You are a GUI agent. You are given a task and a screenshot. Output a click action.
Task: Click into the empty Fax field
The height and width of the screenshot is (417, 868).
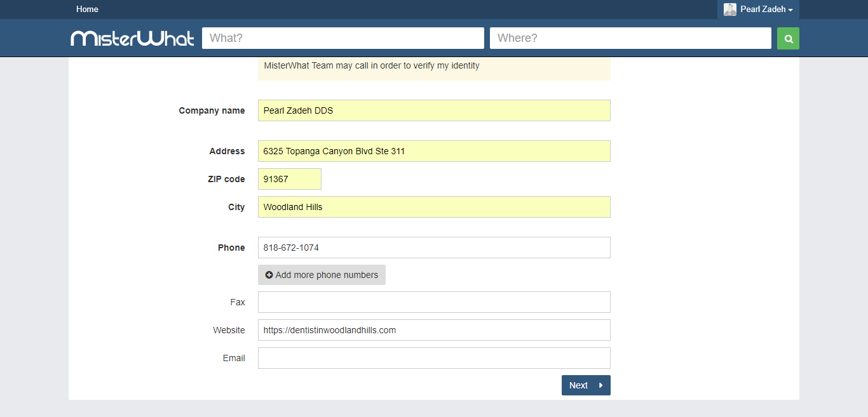click(434, 302)
